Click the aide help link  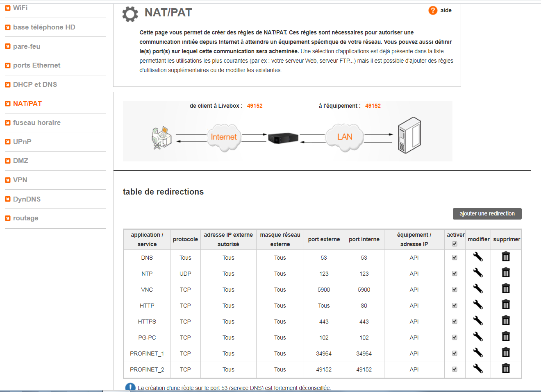[x=446, y=11]
